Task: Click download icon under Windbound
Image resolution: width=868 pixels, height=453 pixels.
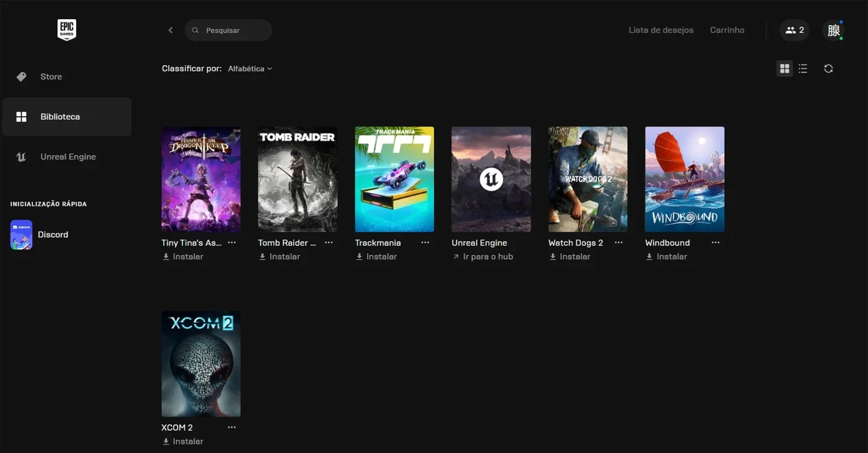Action: [649, 257]
